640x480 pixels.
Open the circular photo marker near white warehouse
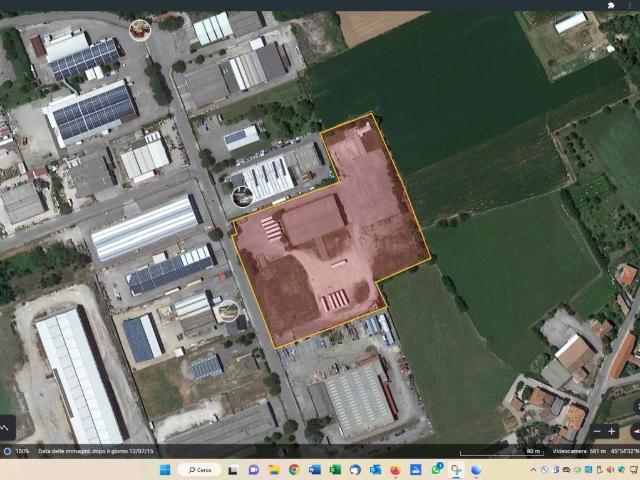tap(242, 196)
